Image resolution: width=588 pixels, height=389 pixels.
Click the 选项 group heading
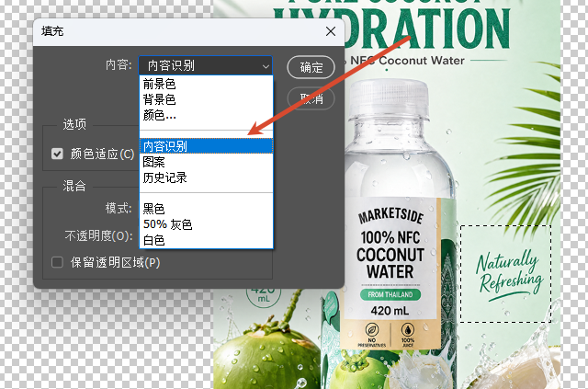pyautogui.click(x=74, y=124)
